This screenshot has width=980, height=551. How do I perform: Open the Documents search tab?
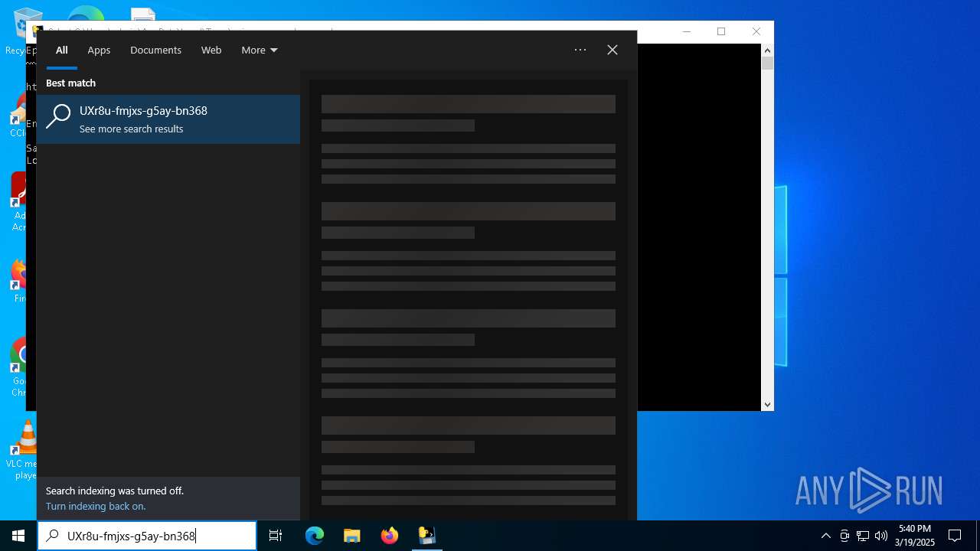[155, 51]
